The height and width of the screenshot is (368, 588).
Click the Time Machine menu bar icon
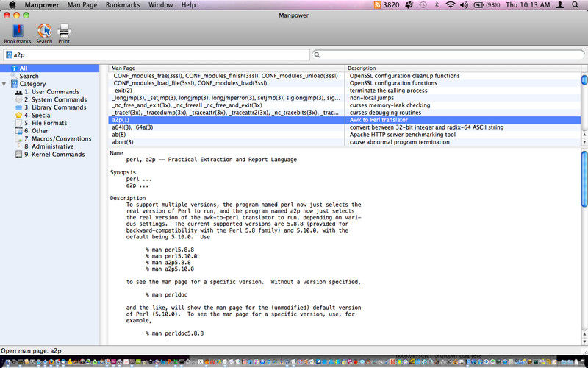point(423,5)
